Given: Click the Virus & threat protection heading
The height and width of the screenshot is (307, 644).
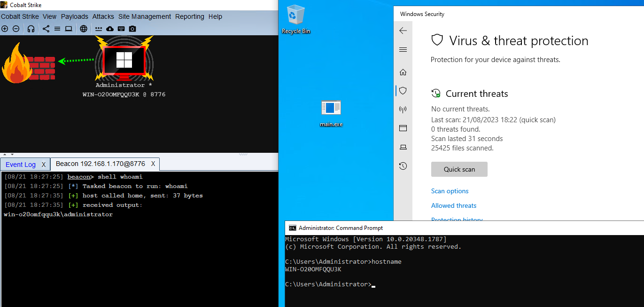Looking at the screenshot, I should [x=519, y=41].
